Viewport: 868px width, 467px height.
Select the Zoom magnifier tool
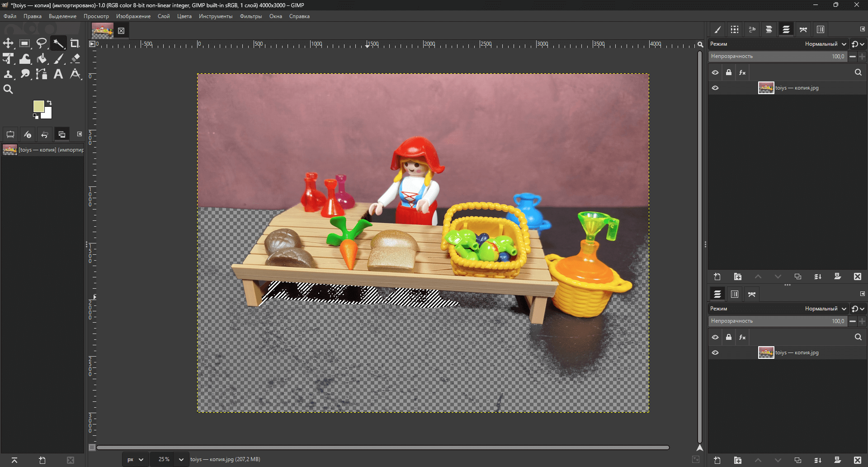tap(8, 90)
